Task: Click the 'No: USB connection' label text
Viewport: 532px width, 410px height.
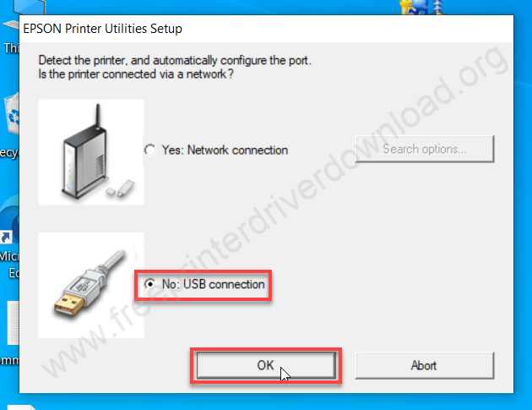Action: click(x=213, y=284)
